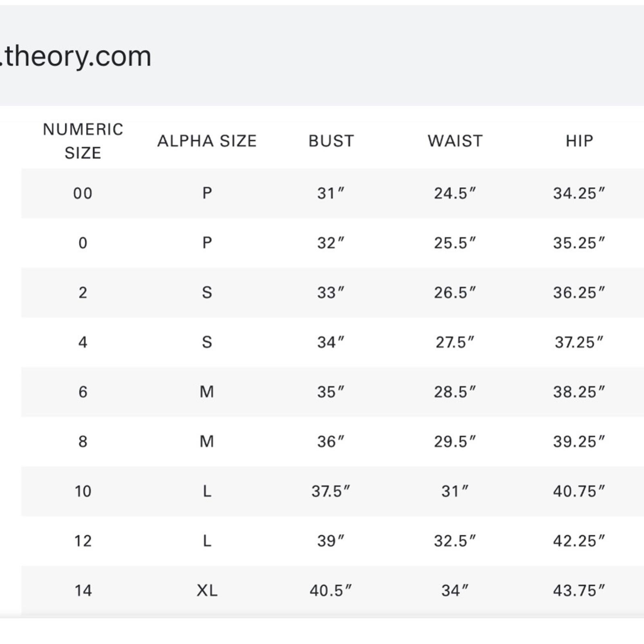Image resolution: width=644 pixels, height=644 pixels.
Task: Select the 33″ bust measurement
Action: [x=330, y=293]
